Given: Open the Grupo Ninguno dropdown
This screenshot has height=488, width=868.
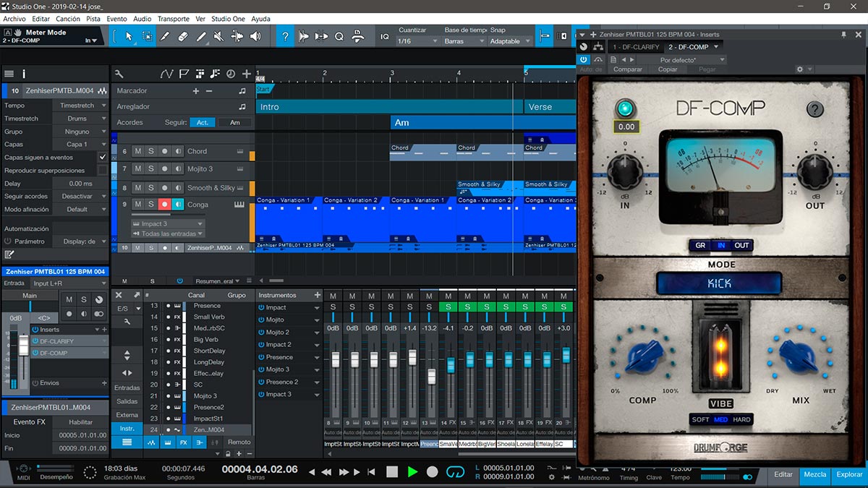Looking at the screenshot, I should [x=82, y=132].
